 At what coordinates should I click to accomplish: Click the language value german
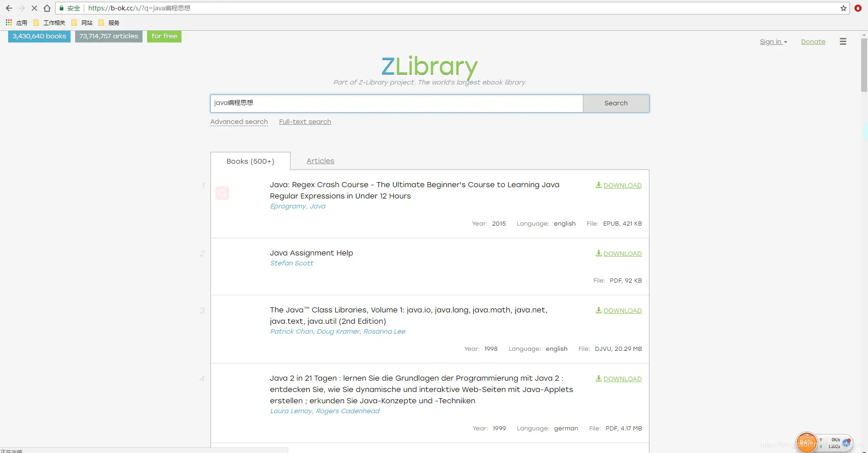pos(566,428)
